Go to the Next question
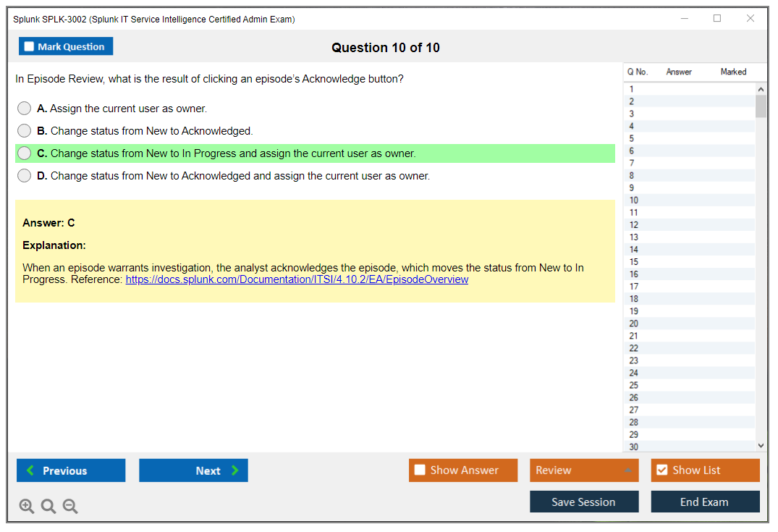Viewport: 778px width, 532px height. [193, 470]
